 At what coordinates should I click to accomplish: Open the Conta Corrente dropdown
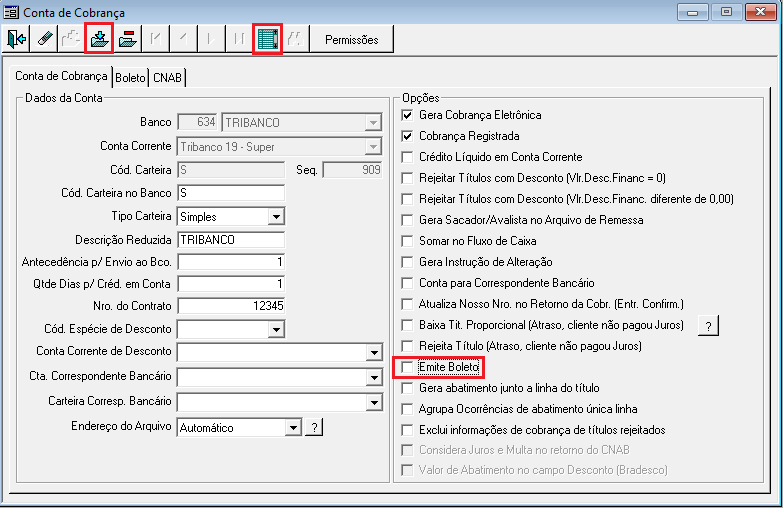point(373,146)
